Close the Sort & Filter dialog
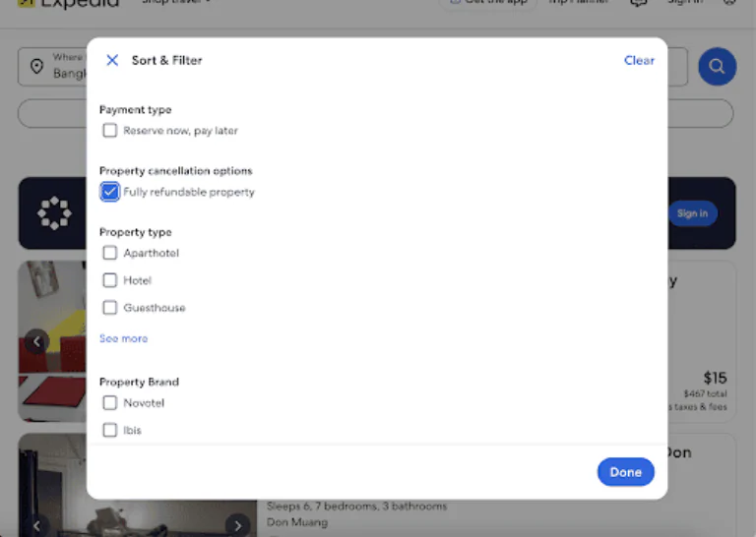Screen dimensions: 756x537 pos(112,60)
